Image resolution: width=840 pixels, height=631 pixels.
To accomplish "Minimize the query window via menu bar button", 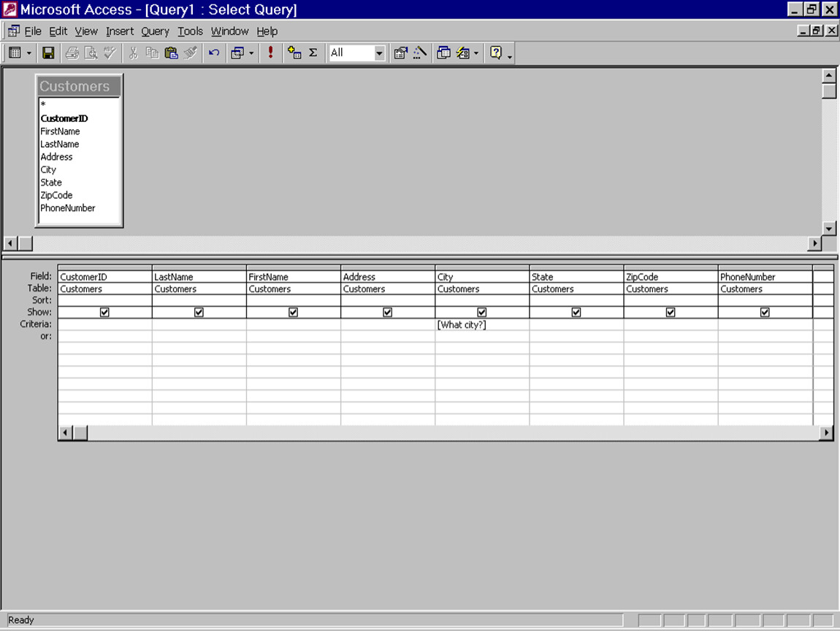I will [x=803, y=31].
